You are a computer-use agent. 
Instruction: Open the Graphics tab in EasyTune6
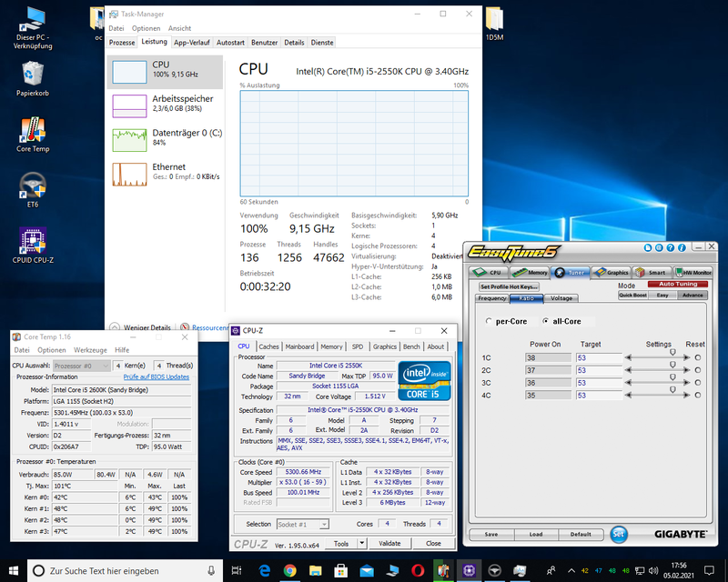coord(612,273)
